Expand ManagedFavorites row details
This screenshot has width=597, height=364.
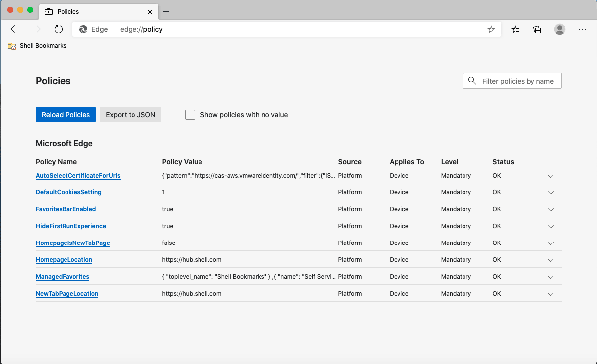[x=550, y=277]
